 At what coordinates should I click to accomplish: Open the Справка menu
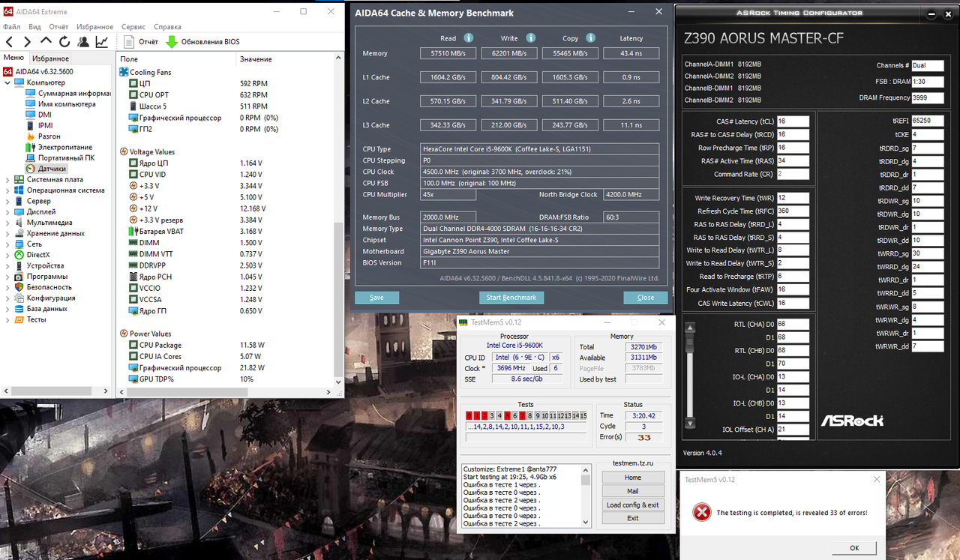pyautogui.click(x=167, y=26)
